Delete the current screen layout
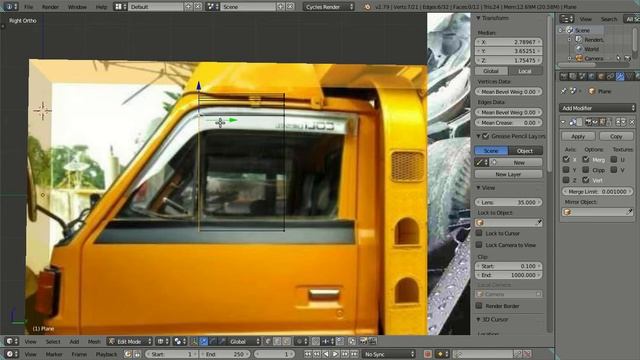Image resolution: width=640 pixels, height=360 pixels. pos(198,7)
